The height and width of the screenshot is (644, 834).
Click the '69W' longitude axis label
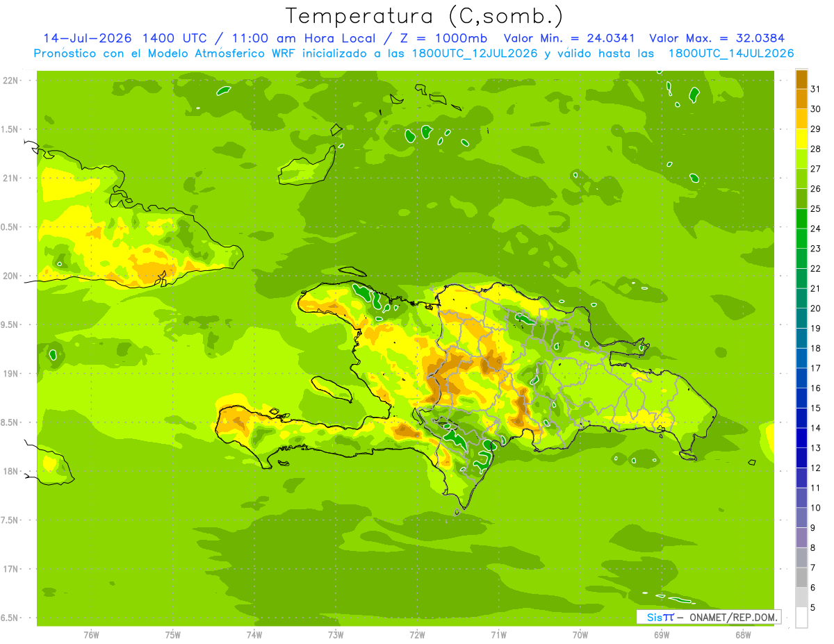tap(662, 635)
